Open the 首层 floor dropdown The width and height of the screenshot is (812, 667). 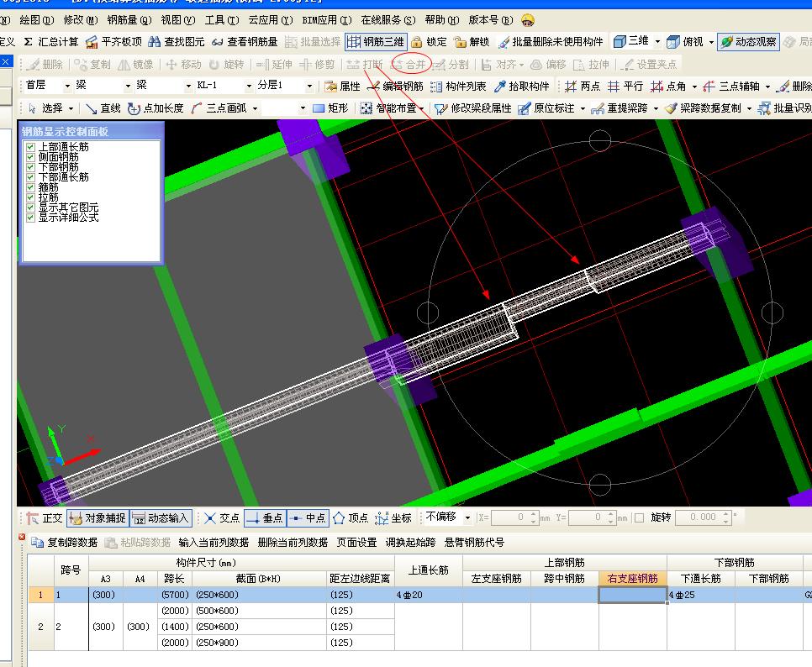pyautogui.click(x=69, y=86)
